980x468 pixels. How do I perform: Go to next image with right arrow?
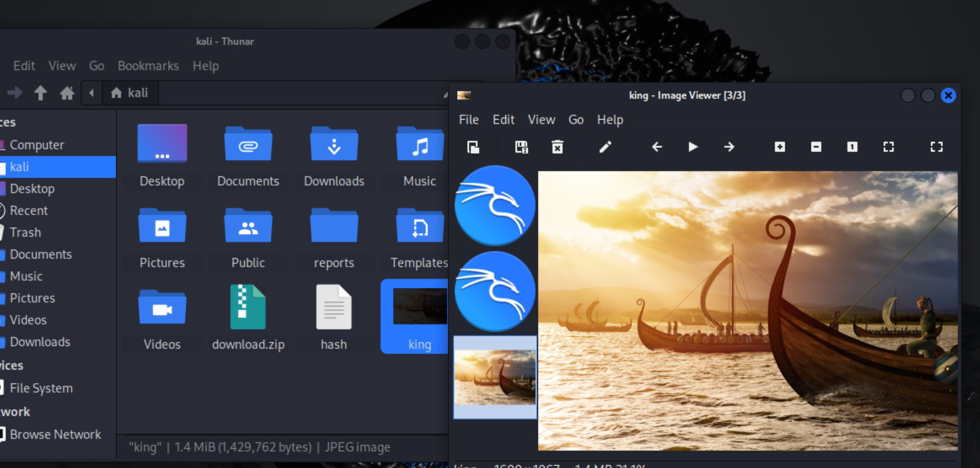tap(729, 147)
